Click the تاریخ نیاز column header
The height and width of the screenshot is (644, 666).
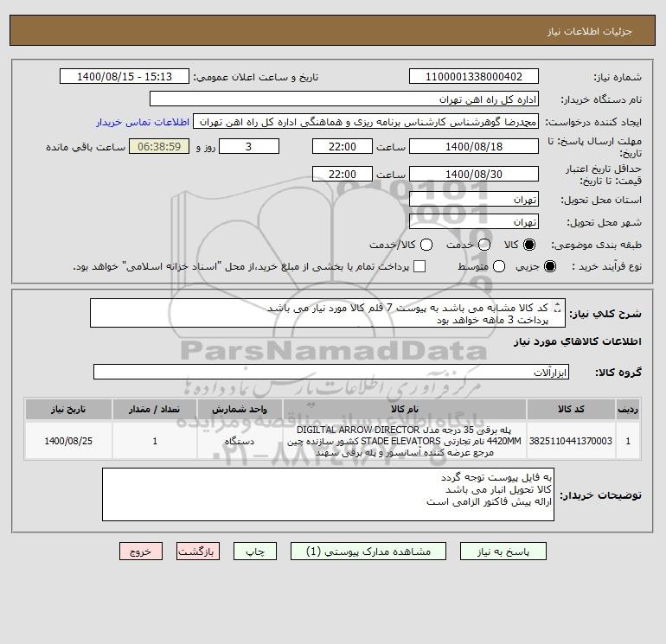point(68,410)
